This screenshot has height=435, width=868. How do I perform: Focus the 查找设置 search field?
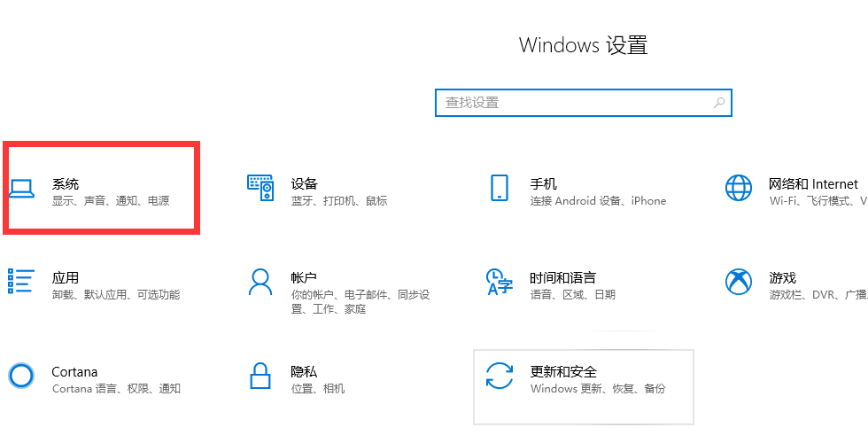click(x=584, y=103)
